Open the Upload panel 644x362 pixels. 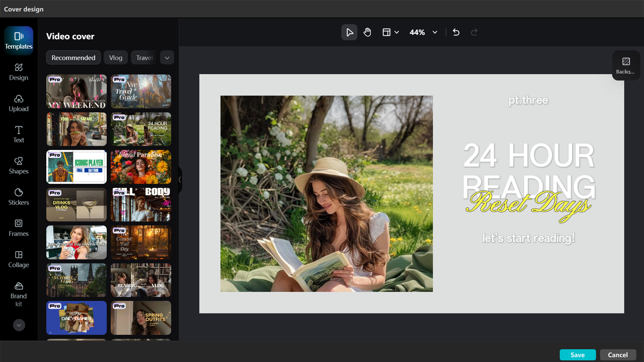click(19, 103)
